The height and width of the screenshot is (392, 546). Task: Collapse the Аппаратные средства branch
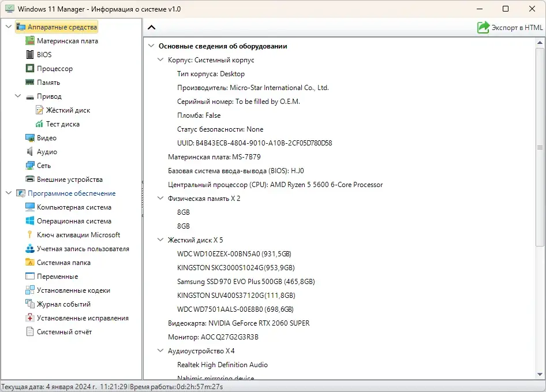[x=8, y=27]
